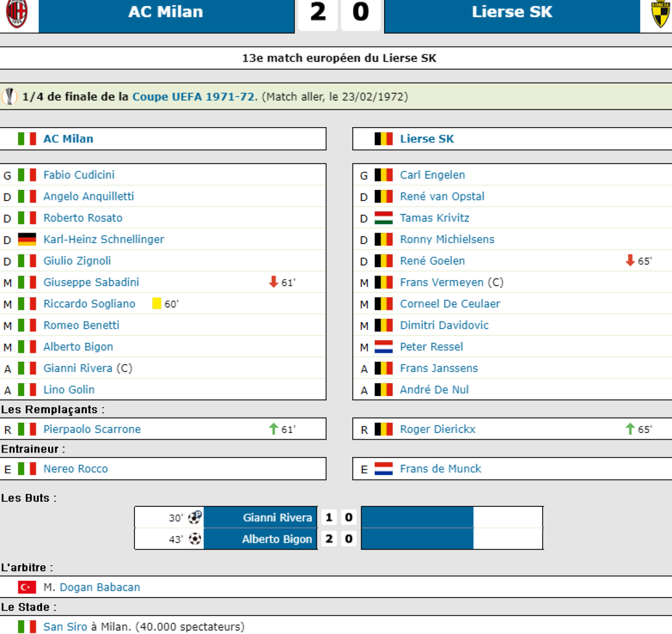672x634 pixels.
Task: Open referee Dogan Babacan's page
Action: [x=100, y=587]
